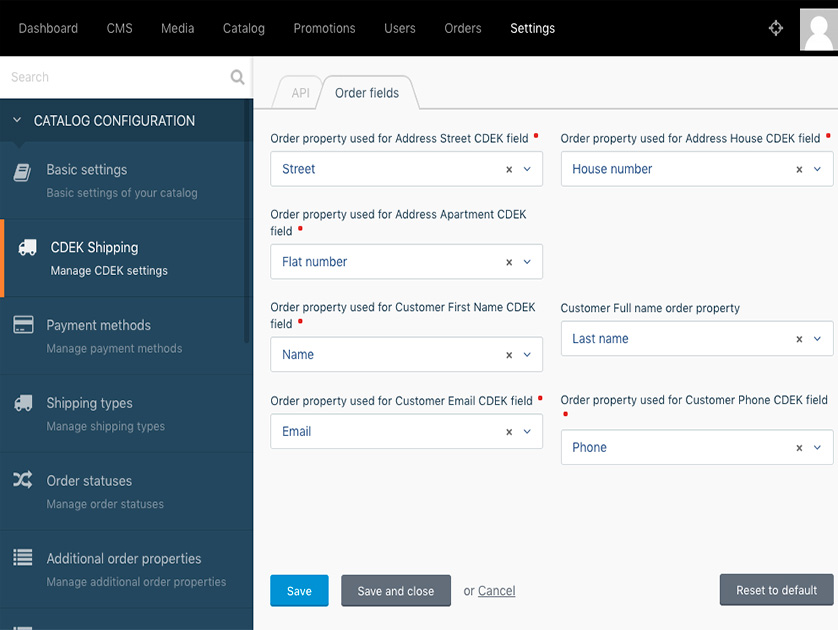Collapse the Catalog Configuration section
Viewport: 838px width, 630px height.
click(x=17, y=120)
